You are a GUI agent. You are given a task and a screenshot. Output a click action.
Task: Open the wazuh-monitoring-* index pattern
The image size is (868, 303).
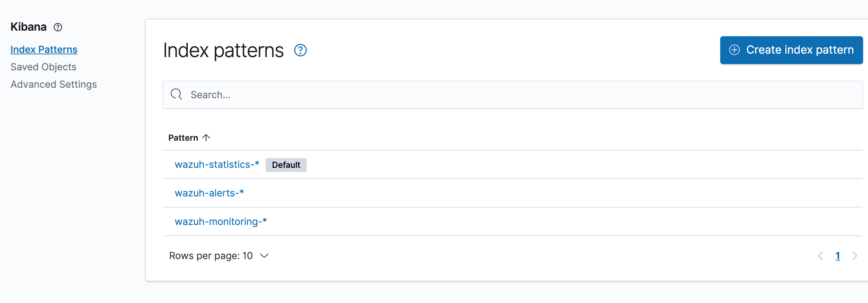221,222
